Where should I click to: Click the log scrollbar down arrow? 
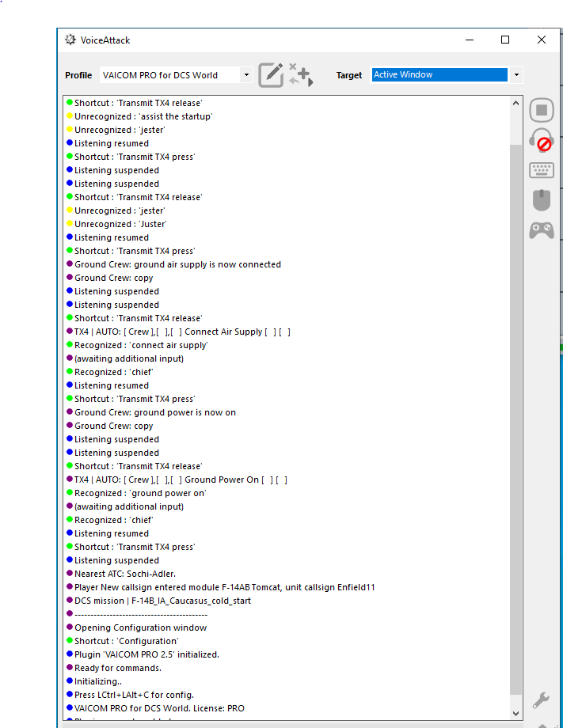tap(515, 713)
